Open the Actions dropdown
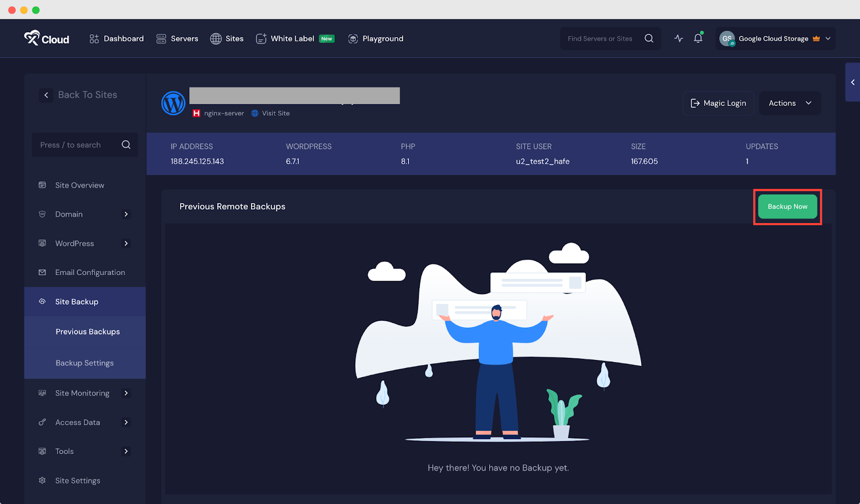 (790, 103)
